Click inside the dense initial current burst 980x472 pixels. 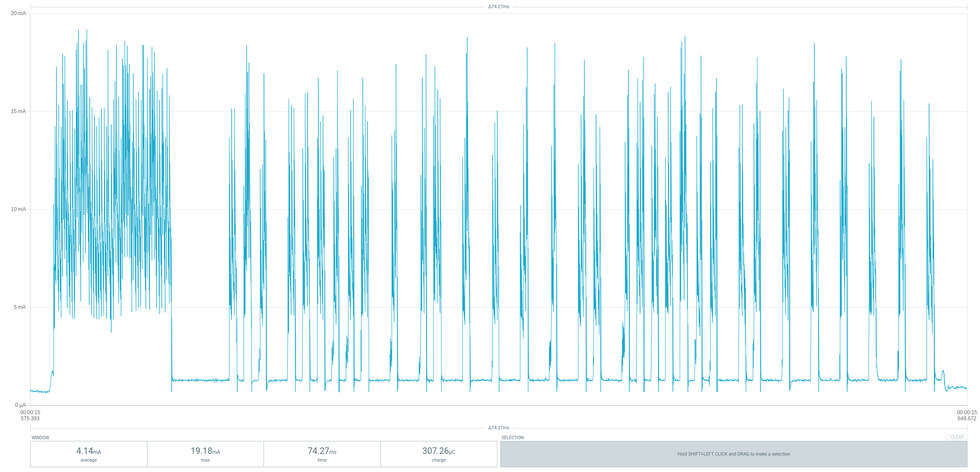tap(112, 194)
